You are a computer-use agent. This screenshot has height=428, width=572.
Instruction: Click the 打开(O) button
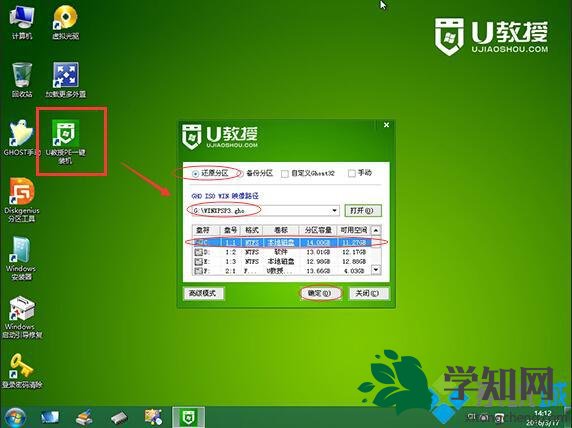click(x=363, y=211)
